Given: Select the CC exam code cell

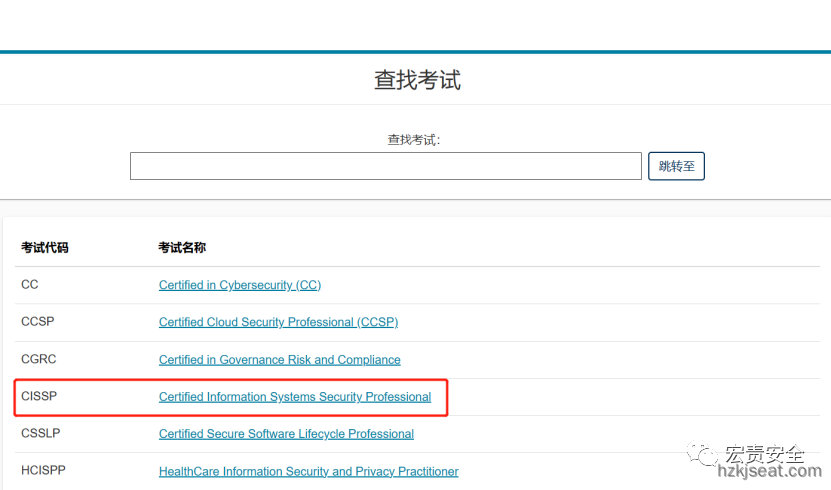Looking at the screenshot, I should [30, 284].
